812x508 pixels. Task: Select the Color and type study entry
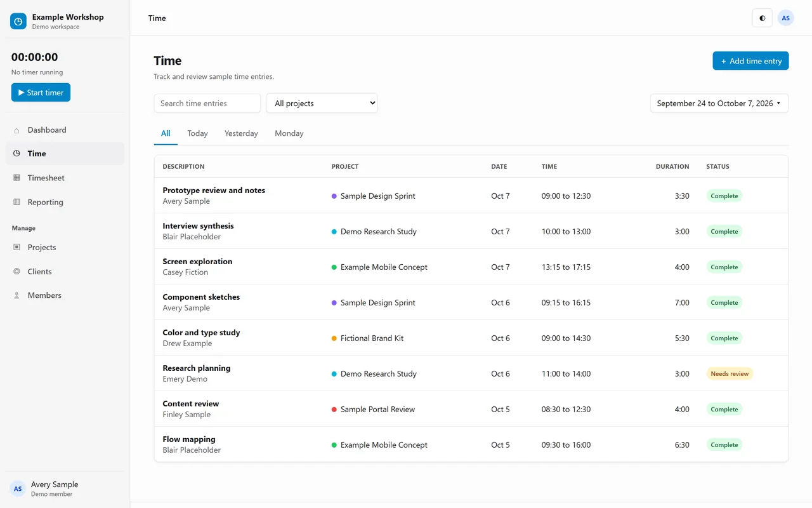201,333
